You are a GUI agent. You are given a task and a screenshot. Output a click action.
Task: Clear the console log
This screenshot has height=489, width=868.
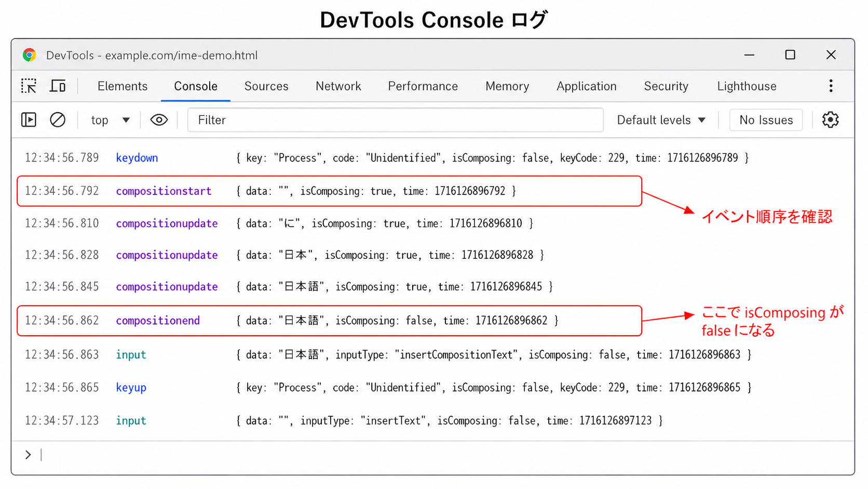[58, 120]
